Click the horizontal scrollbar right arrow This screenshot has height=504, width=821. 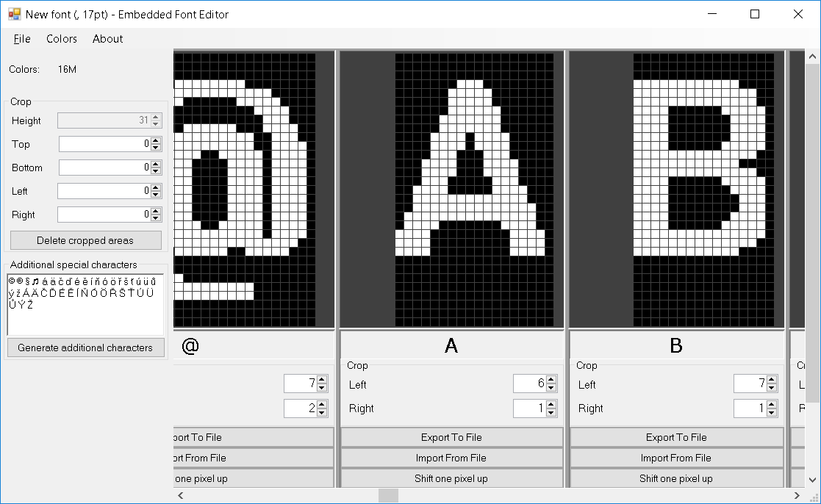(797, 496)
